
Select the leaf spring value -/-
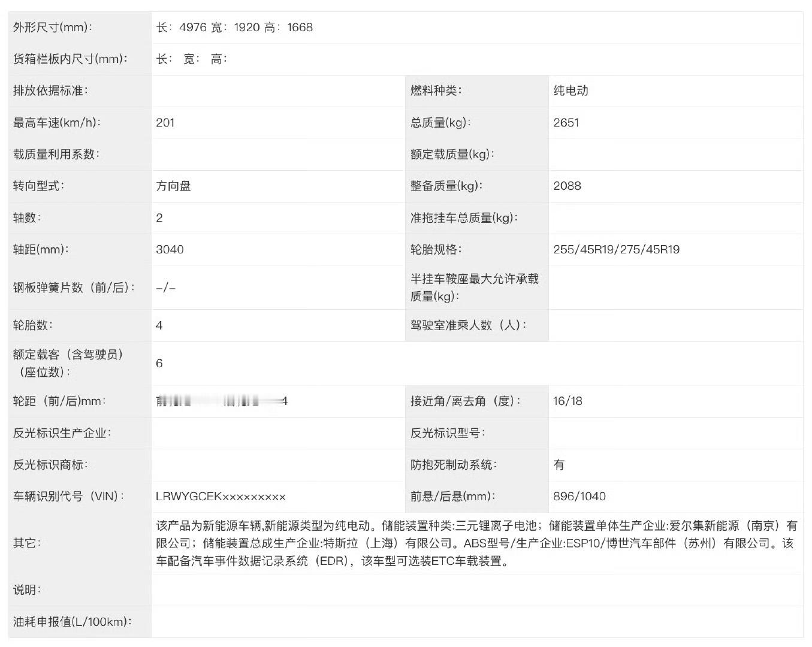pyautogui.click(x=166, y=288)
